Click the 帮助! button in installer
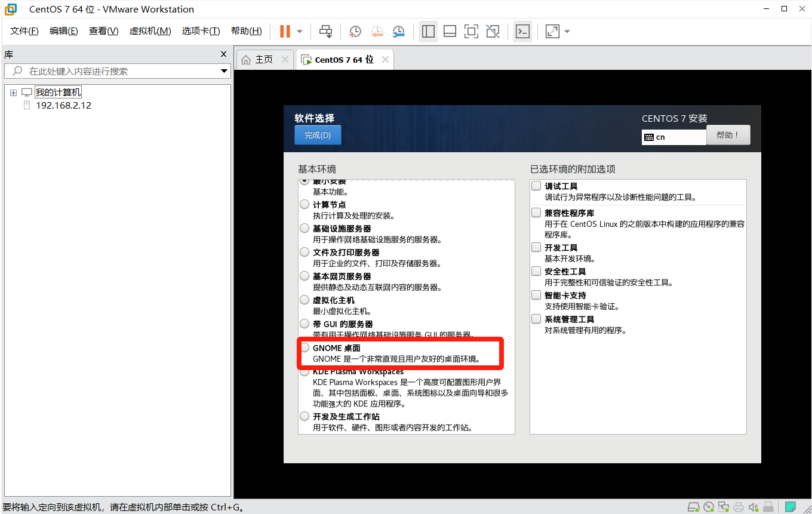 pos(728,135)
